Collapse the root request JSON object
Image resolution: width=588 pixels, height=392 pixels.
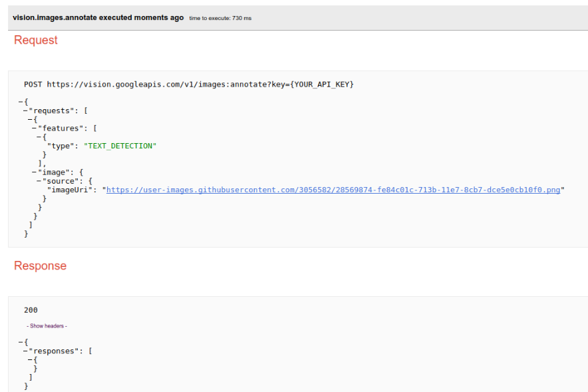tap(21, 102)
